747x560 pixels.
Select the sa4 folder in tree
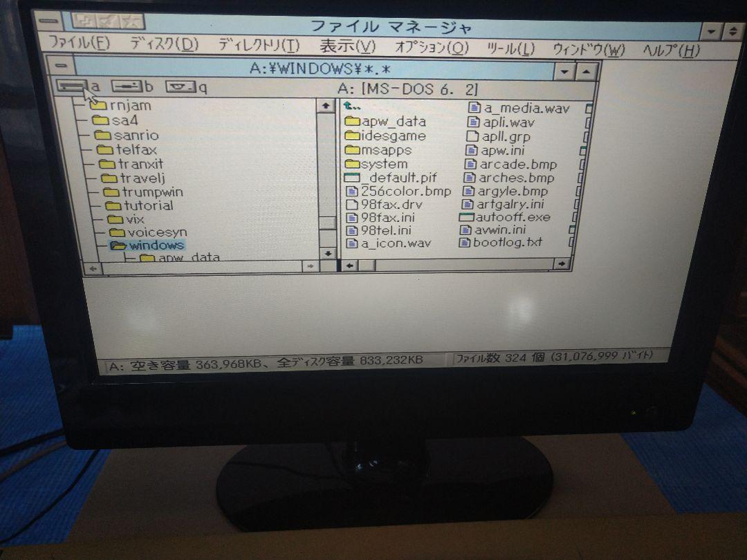115,120
